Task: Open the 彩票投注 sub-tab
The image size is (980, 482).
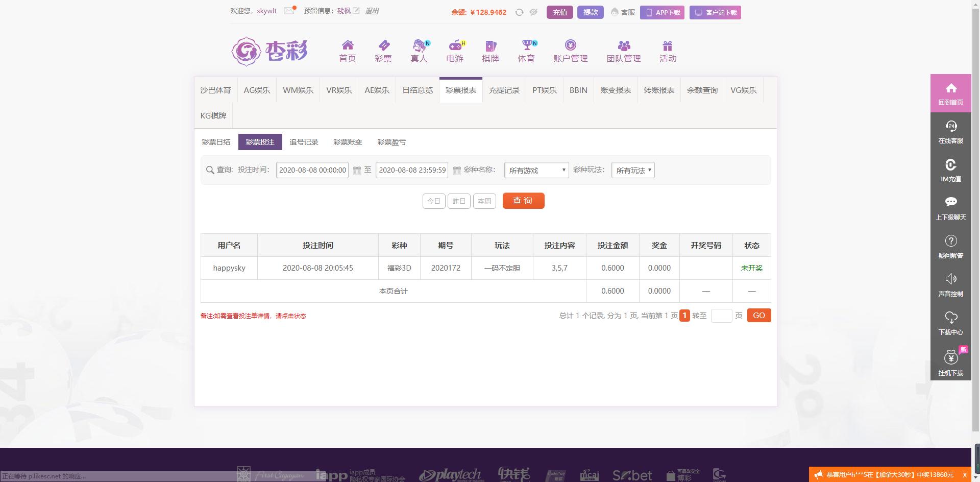Action: 260,142
